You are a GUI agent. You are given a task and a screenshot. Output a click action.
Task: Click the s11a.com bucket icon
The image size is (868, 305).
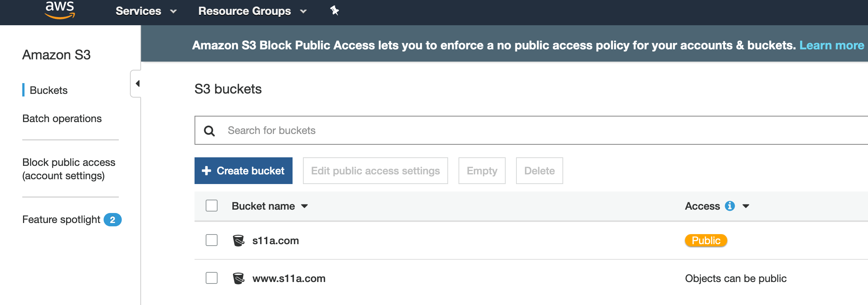tap(238, 240)
